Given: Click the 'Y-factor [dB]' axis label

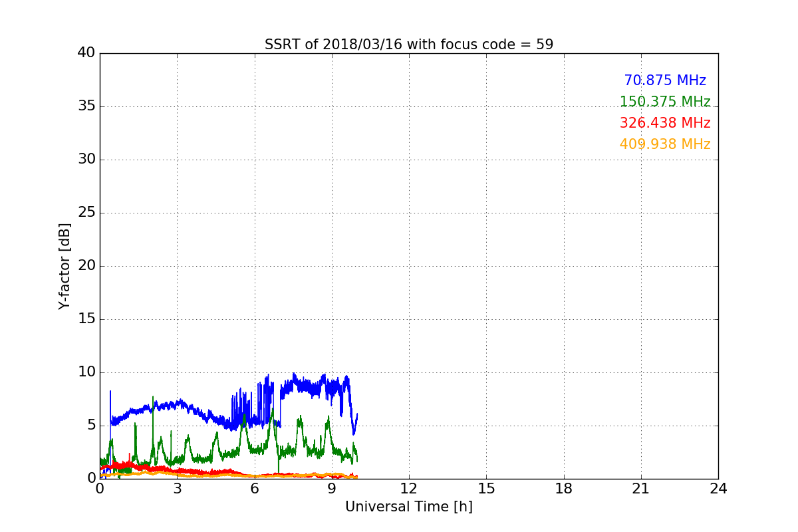Looking at the screenshot, I should (65, 266).
